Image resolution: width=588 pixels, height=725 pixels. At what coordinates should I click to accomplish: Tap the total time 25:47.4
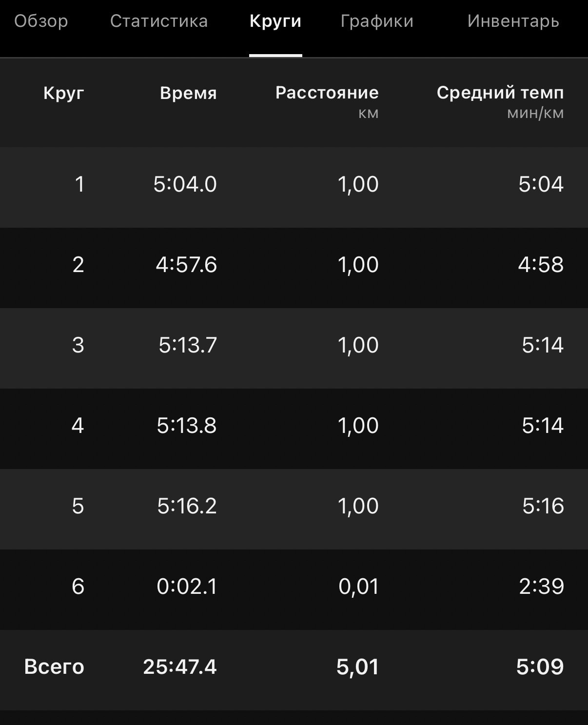pyautogui.click(x=180, y=666)
